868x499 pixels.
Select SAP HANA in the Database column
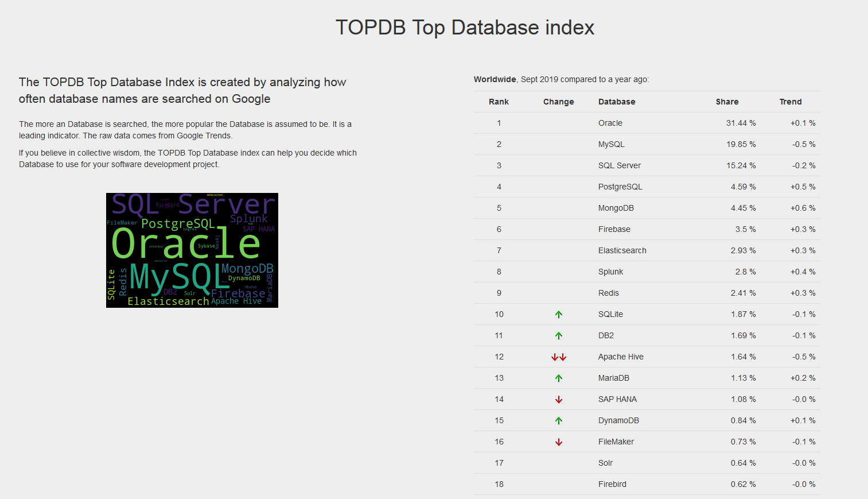[617, 399]
